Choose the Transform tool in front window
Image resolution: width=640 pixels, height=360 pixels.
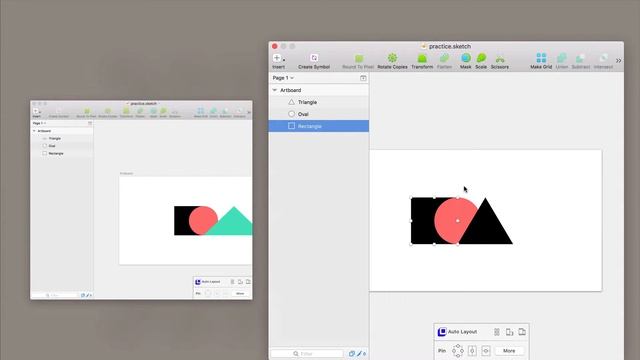coord(422,61)
